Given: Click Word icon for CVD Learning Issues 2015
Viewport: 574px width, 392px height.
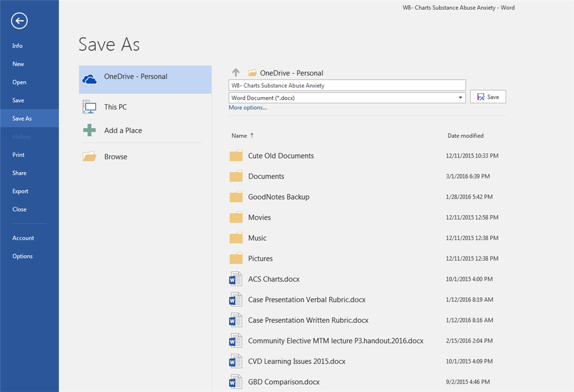Looking at the screenshot, I should (x=235, y=361).
